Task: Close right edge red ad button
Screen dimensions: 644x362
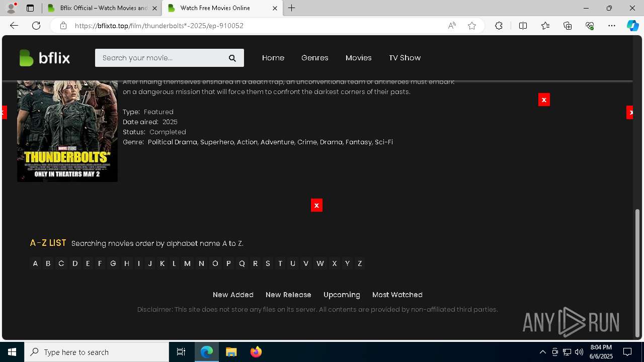Action: [630, 113]
